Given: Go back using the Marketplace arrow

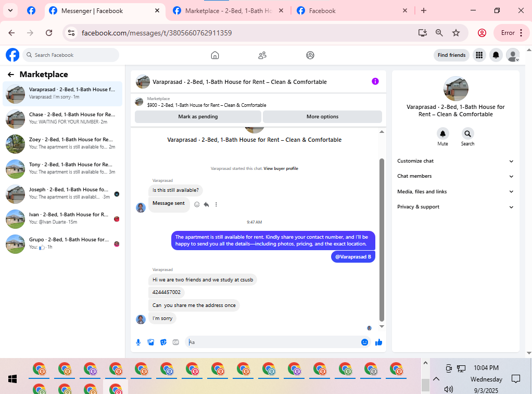Looking at the screenshot, I should (x=11, y=75).
